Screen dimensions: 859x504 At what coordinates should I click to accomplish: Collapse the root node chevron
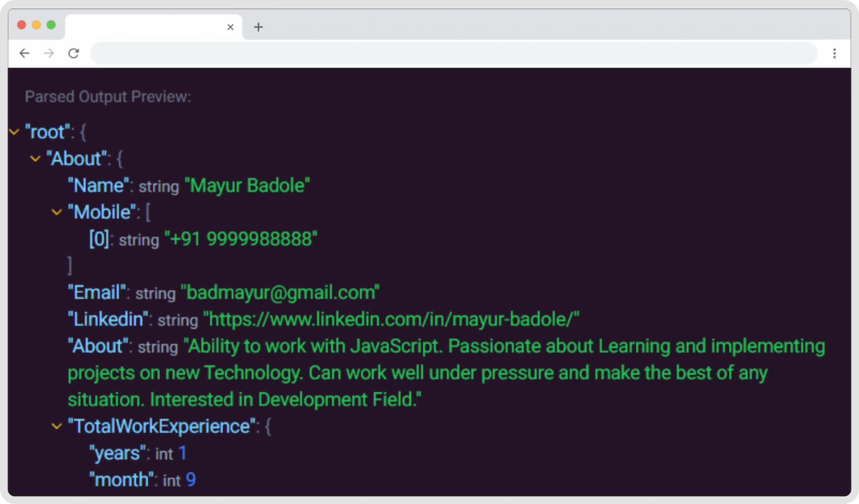pyautogui.click(x=14, y=131)
